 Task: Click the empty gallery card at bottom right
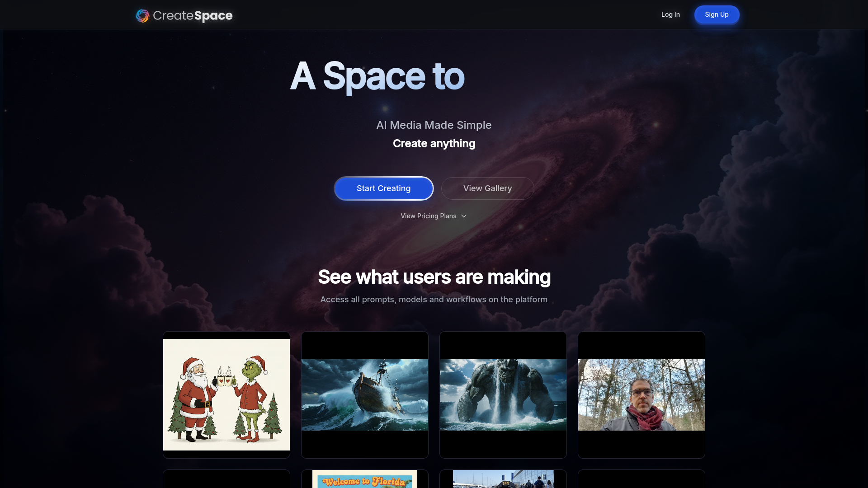642,480
